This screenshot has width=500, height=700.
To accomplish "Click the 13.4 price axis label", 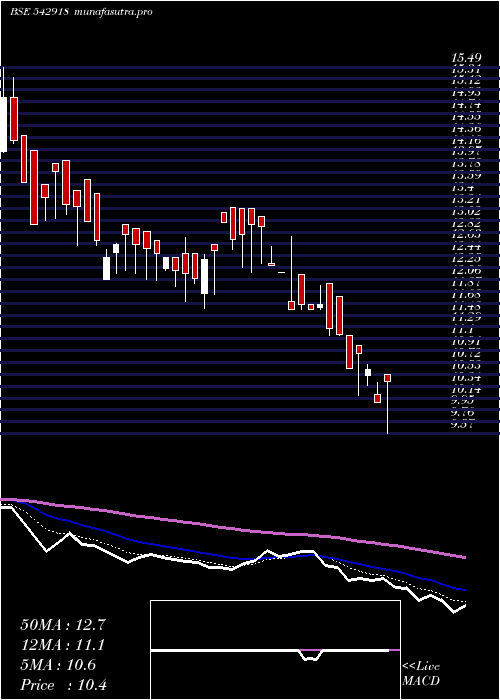I will (x=461, y=188).
